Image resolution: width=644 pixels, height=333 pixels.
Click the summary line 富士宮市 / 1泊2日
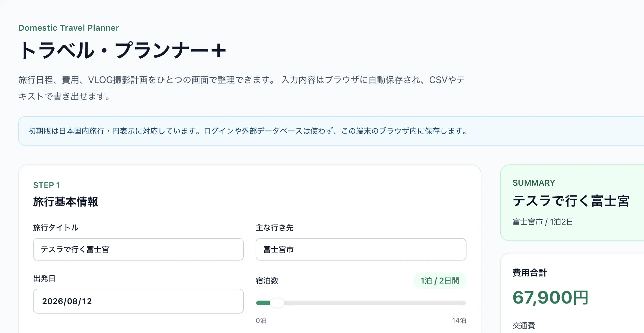click(x=543, y=222)
